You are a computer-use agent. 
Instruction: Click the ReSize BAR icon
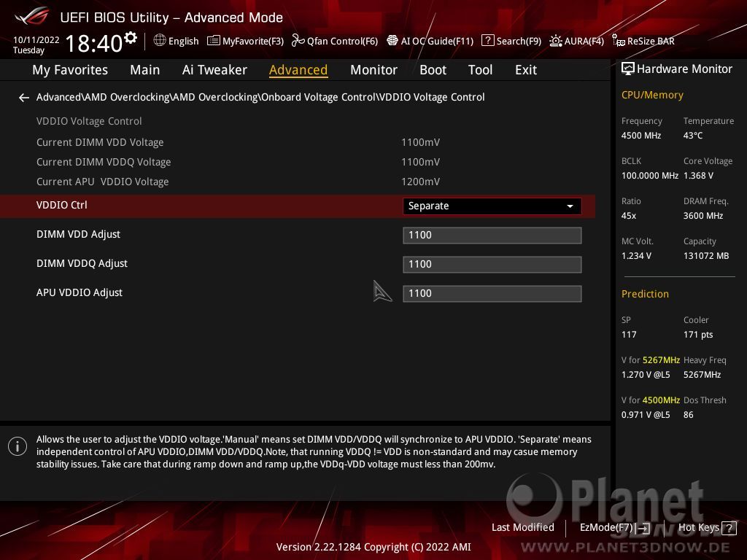click(x=619, y=41)
